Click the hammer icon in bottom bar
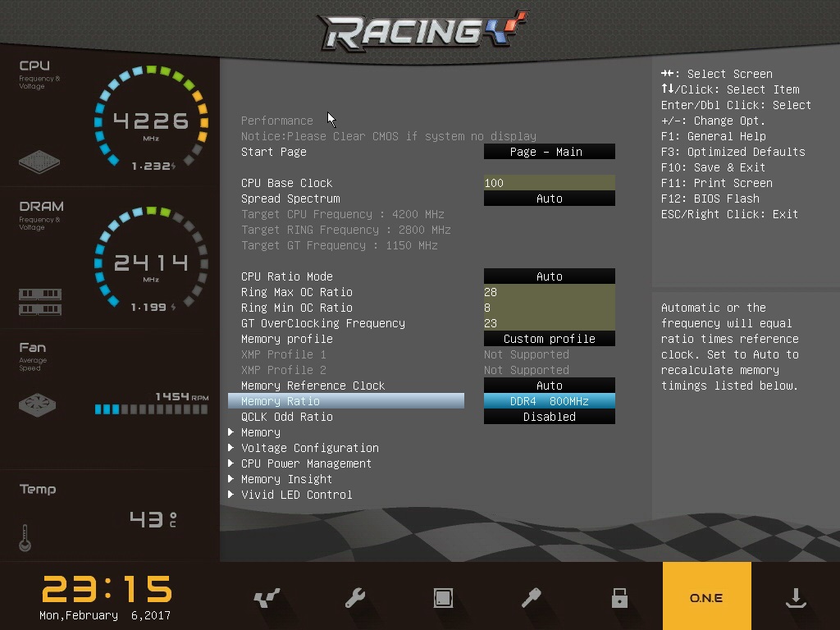840x630 pixels. 531,597
